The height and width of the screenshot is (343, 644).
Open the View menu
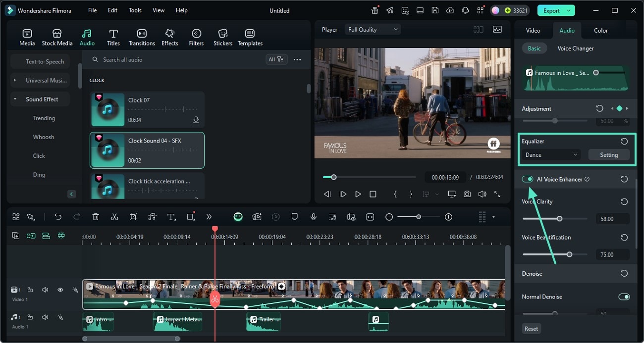[x=159, y=10]
